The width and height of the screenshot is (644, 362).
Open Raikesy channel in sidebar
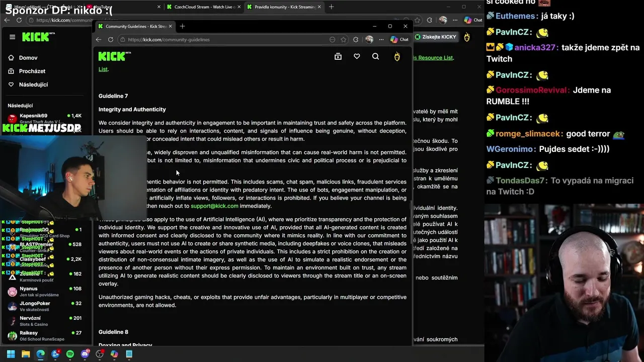point(44,335)
